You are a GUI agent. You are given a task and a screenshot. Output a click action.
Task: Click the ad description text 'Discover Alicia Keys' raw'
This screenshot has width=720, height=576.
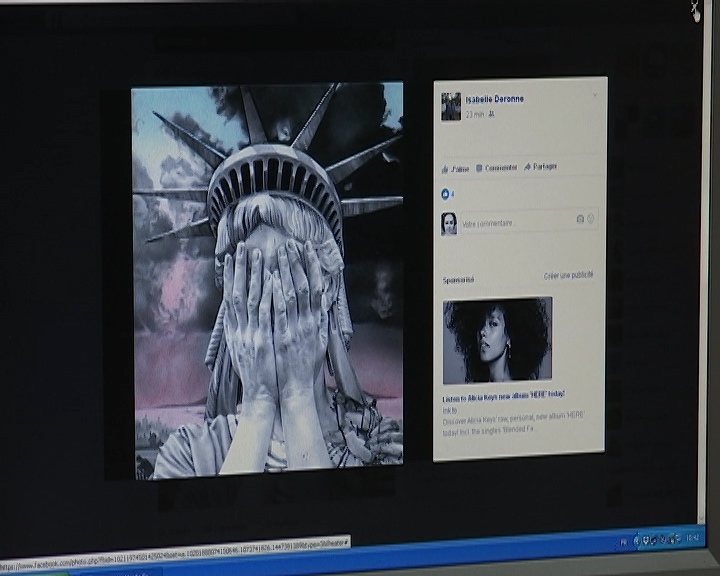pyautogui.click(x=513, y=423)
